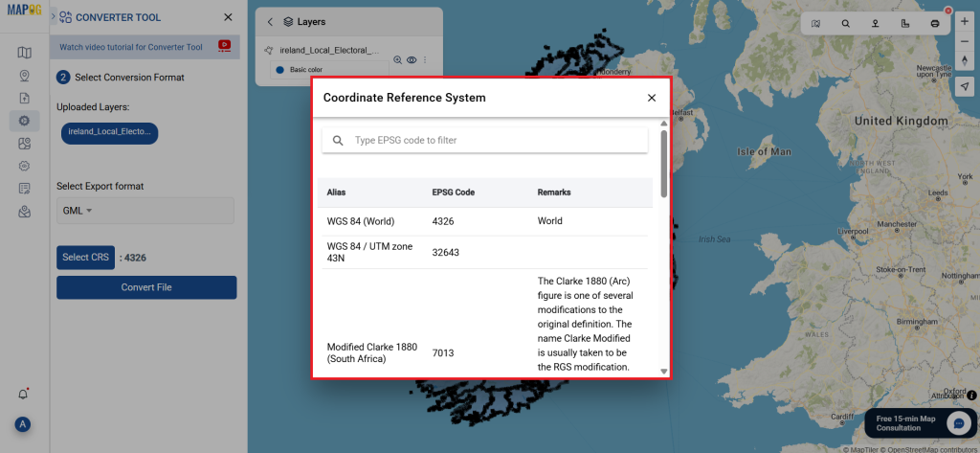
Task: Select EPSG code 4326 cell
Action: (x=443, y=221)
